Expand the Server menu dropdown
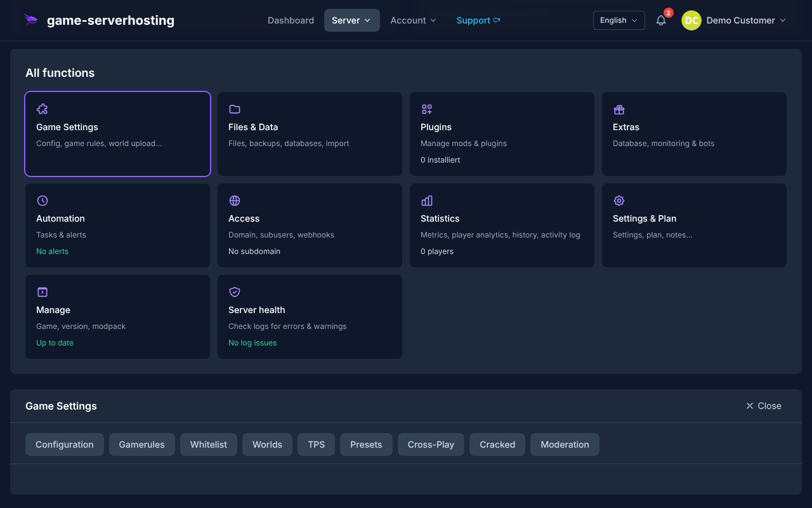Image resolution: width=812 pixels, height=508 pixels. (x=352, y=20)
